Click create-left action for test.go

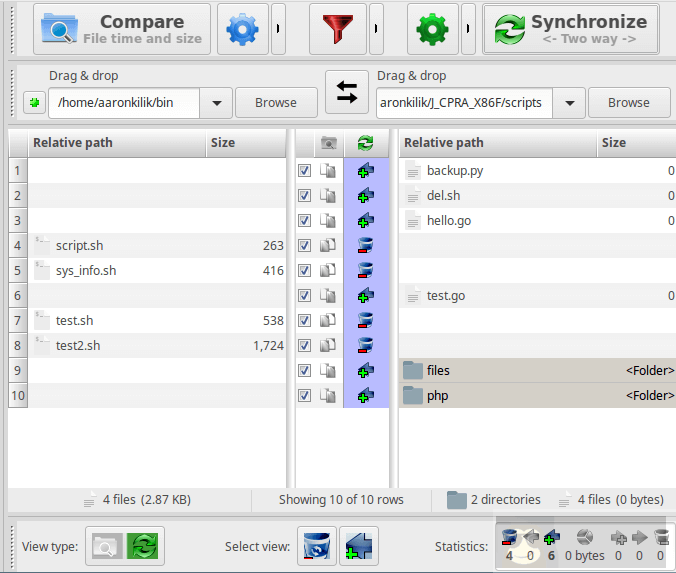366,296
